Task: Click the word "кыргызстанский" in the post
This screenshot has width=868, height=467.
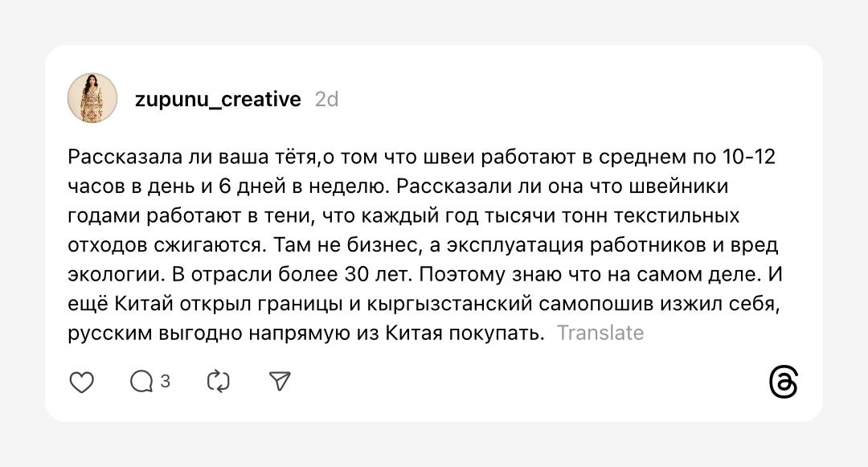Action: coord(435,304)
